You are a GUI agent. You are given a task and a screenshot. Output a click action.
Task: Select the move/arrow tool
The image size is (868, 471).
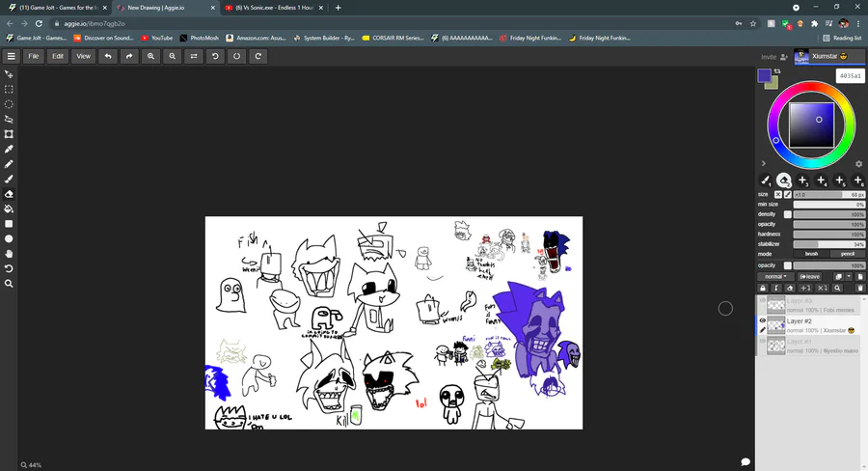[9, 74]
